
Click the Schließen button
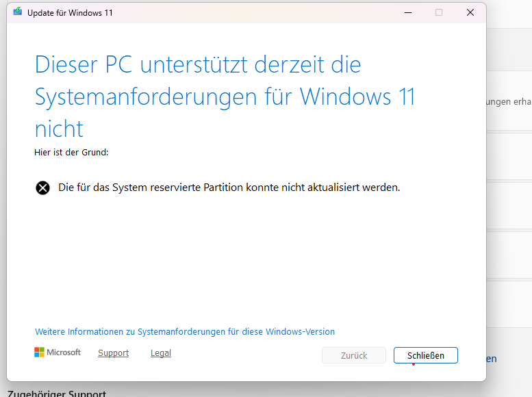pos(425,355)
